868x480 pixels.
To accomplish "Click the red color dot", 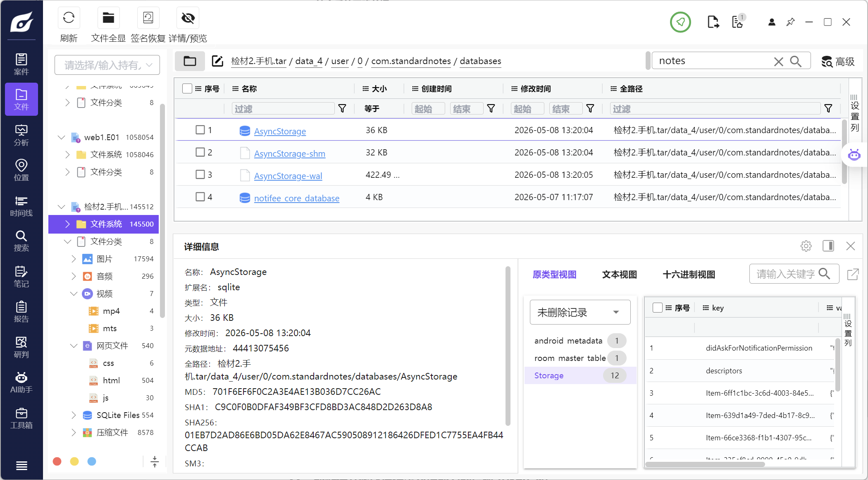I will [57, 461].
